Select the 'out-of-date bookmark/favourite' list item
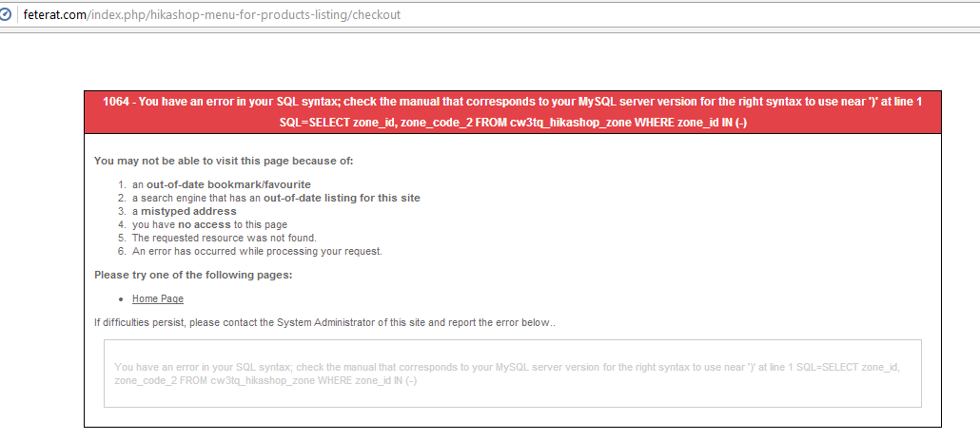The height and width of the screenshot is (441, 980). (222, 184)
